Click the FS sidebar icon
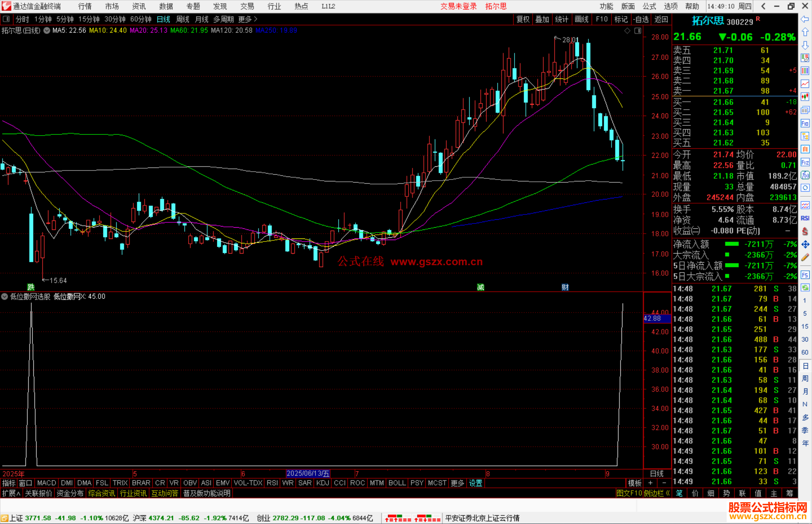Screen dimensions: 812x524 click(805, 275)
